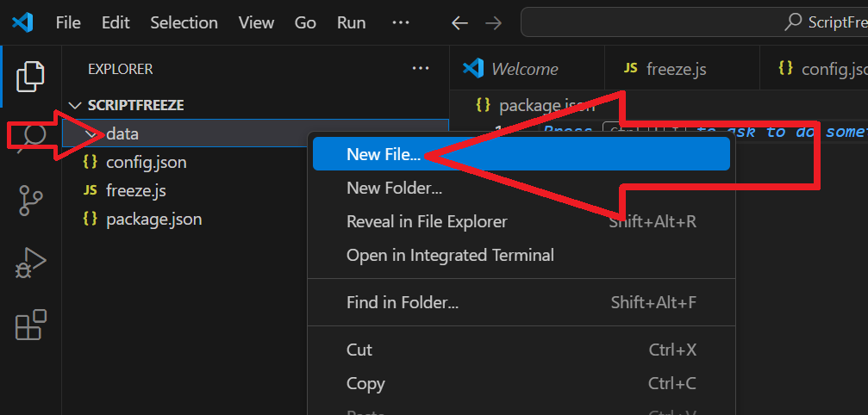Select the data folder row
868x415 pixels.
[x=256, y=133]
